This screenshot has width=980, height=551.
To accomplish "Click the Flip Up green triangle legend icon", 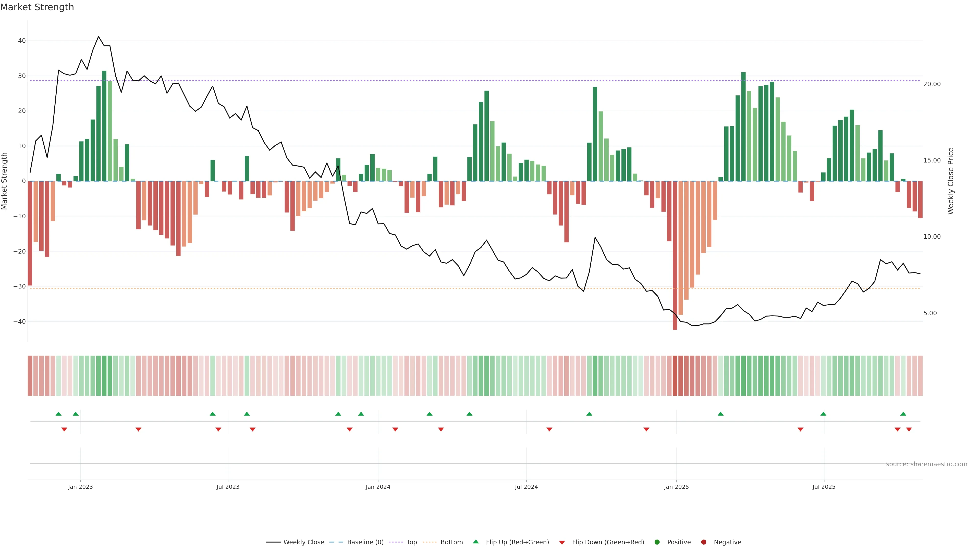I will [x=475, y=542].
